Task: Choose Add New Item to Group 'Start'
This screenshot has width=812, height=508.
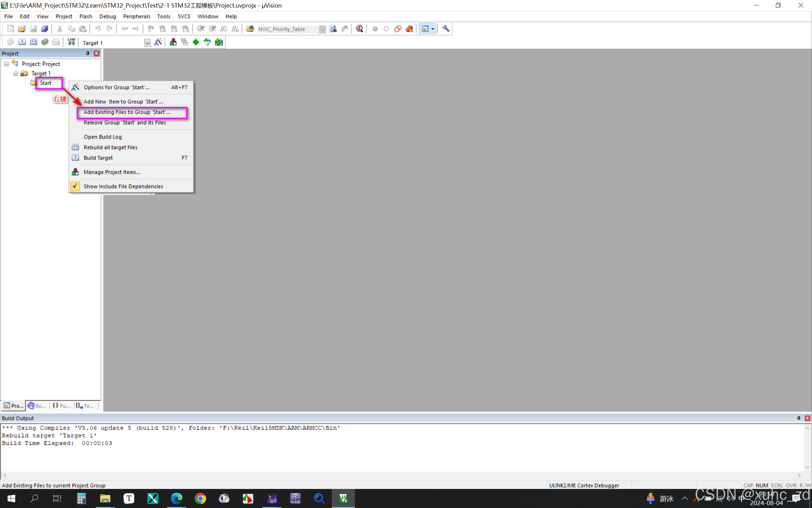Action: [x=132, y=102]
